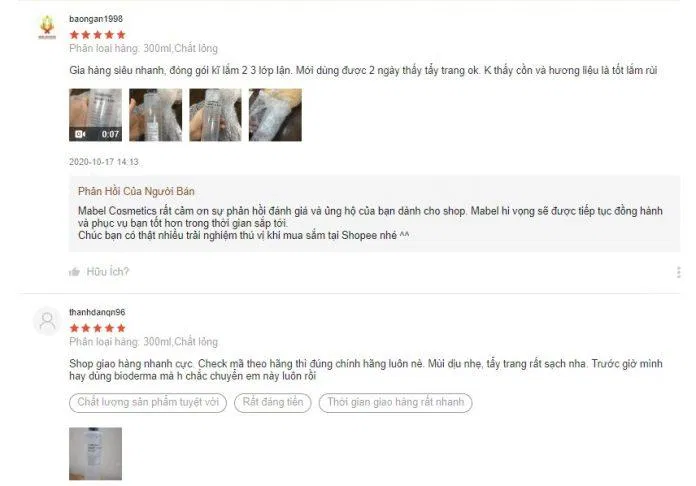Image resolution: width=696 pixels, height=486 pixels.
Task: Click the video camera icon on first thumbnail
Action: tap(80, 134)
